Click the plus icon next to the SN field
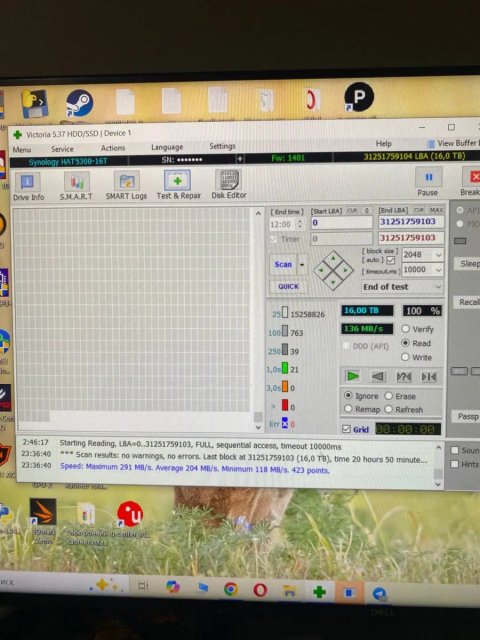This screenshot has width=480, height=640. coord(240,159)
